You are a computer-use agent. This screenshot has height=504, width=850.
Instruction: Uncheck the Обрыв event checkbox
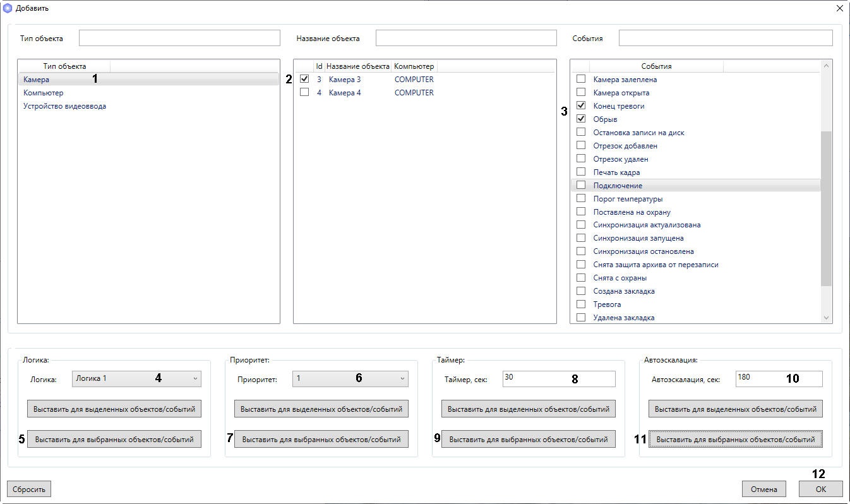(x=581, y=119)
